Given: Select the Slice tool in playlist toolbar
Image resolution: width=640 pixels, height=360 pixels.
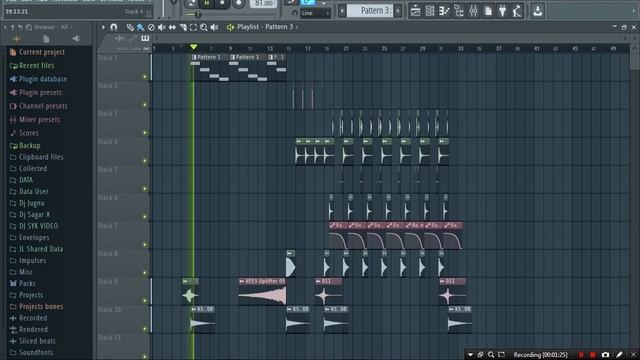Looking at the screenshot, I should [x=183, y=27].
